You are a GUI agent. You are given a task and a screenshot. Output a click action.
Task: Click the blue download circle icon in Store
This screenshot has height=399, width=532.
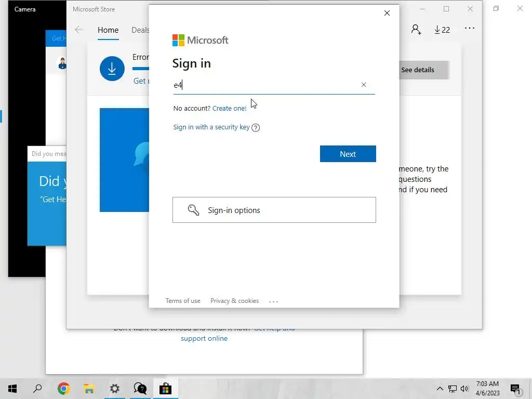[112, 69]
